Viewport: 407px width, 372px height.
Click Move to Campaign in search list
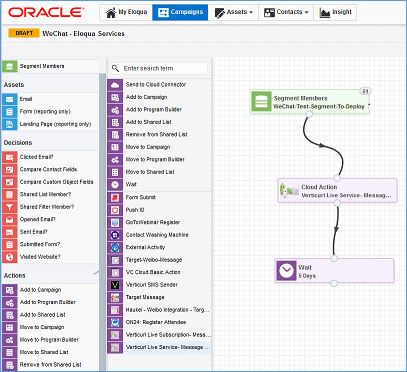[159, 147]
